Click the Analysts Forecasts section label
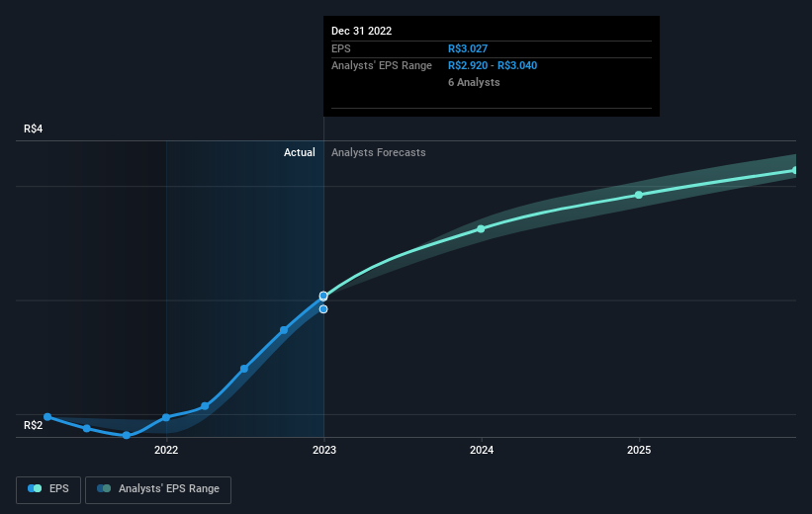This screenshot has height=514, width=812. point(379,152)
